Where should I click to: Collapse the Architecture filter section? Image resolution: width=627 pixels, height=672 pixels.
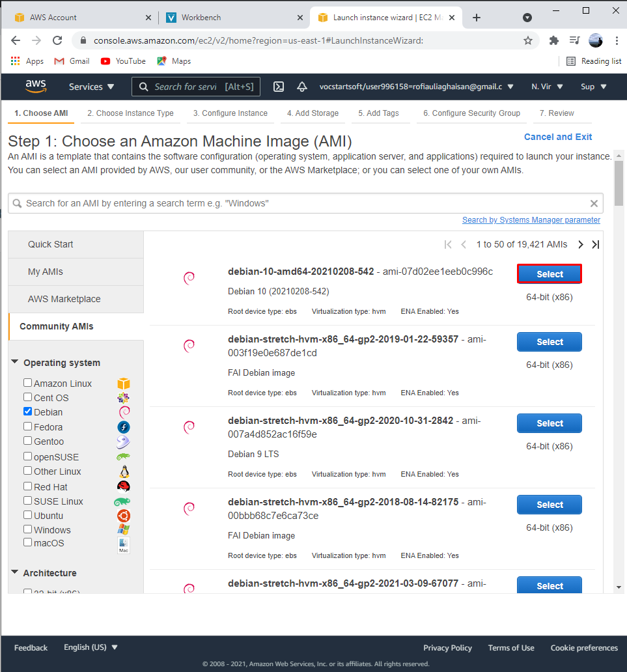[14, 572]
